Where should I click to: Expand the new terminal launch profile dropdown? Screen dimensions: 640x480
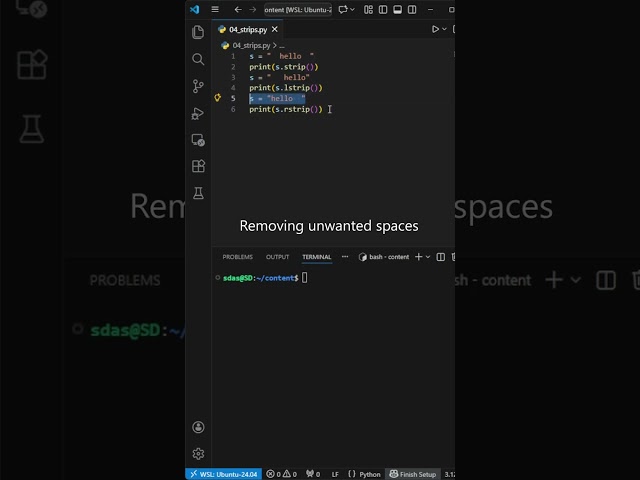point(428,257)
